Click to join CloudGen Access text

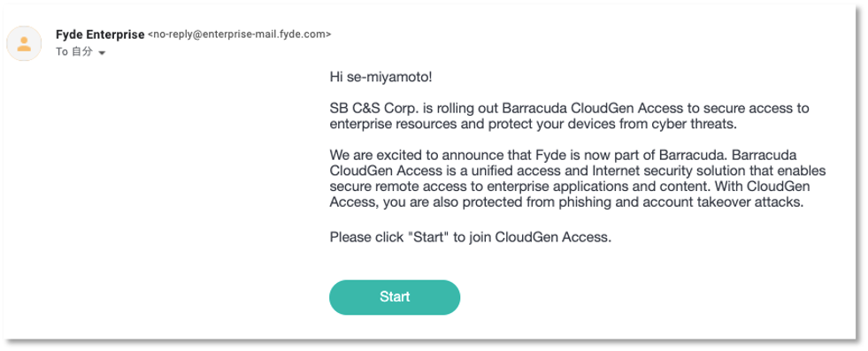pos(532,238)
